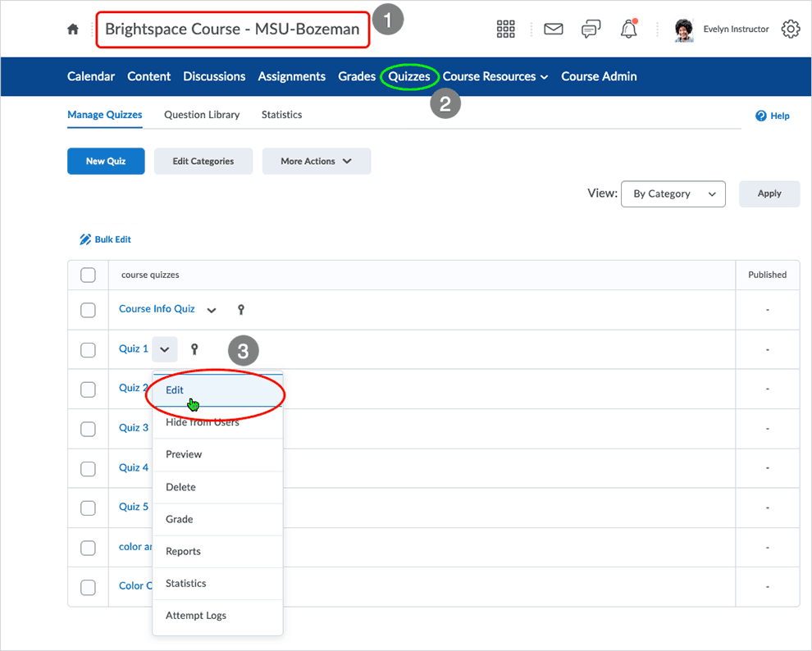Screen dimensions: 812x651
Task: Collapse the Quiz 1 actions chevron
Action: [165, 349]
